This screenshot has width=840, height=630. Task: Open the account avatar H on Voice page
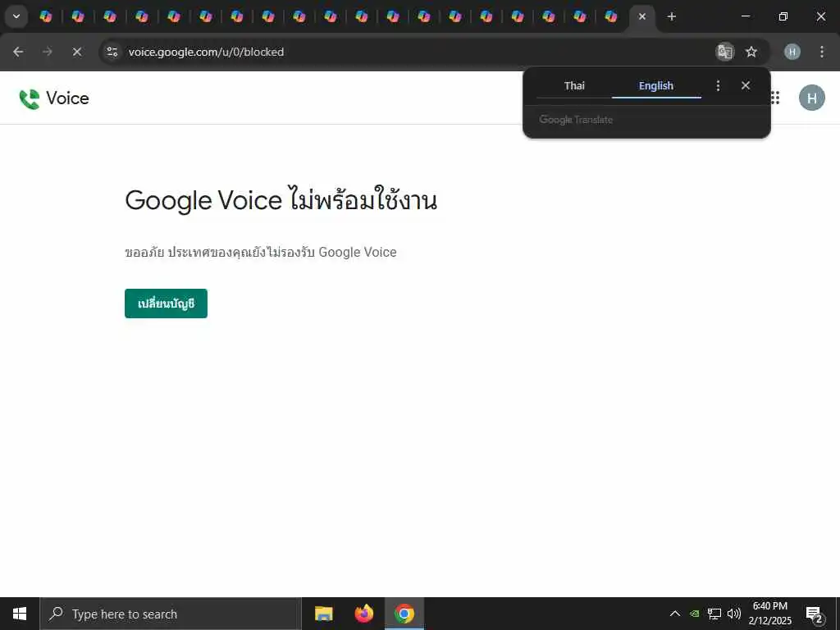811,98
